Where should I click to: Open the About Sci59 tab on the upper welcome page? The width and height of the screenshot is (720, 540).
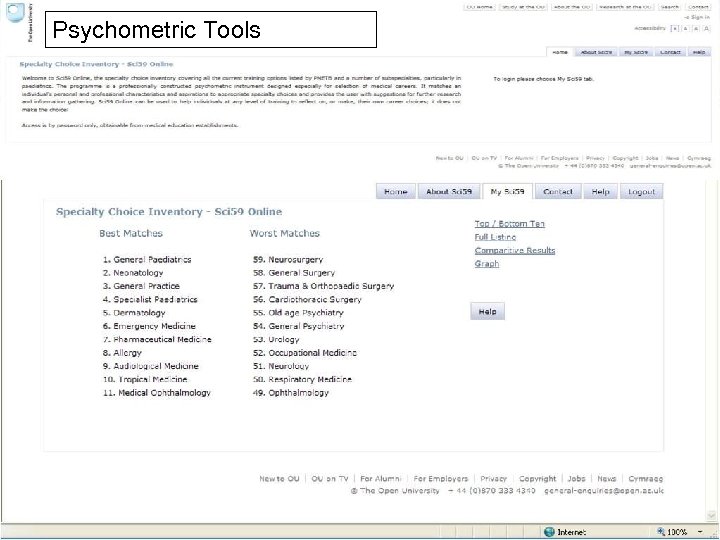click(x=596, y=52)
